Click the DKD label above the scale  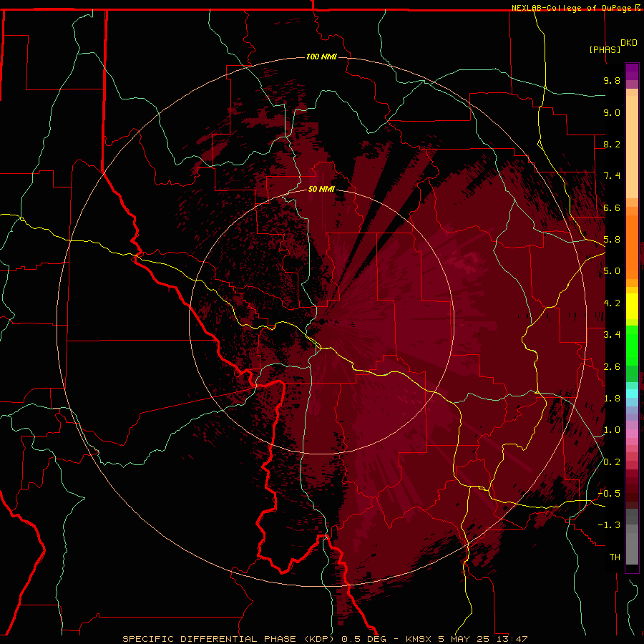pyautogui.click(x=628, y=42)
